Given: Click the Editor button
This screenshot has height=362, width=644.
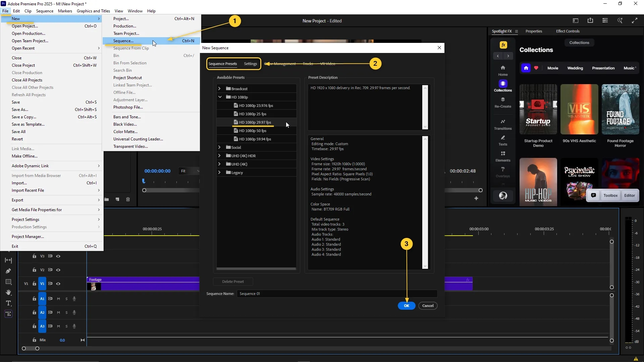Looking at the screenshot, I should tap(629, 195).
